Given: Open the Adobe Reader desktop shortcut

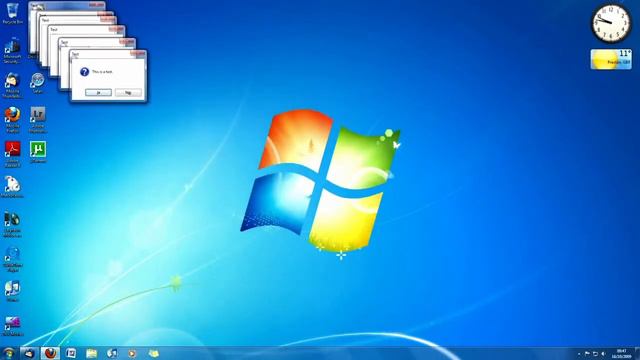Looking at the screenshot, I should 12,154.
